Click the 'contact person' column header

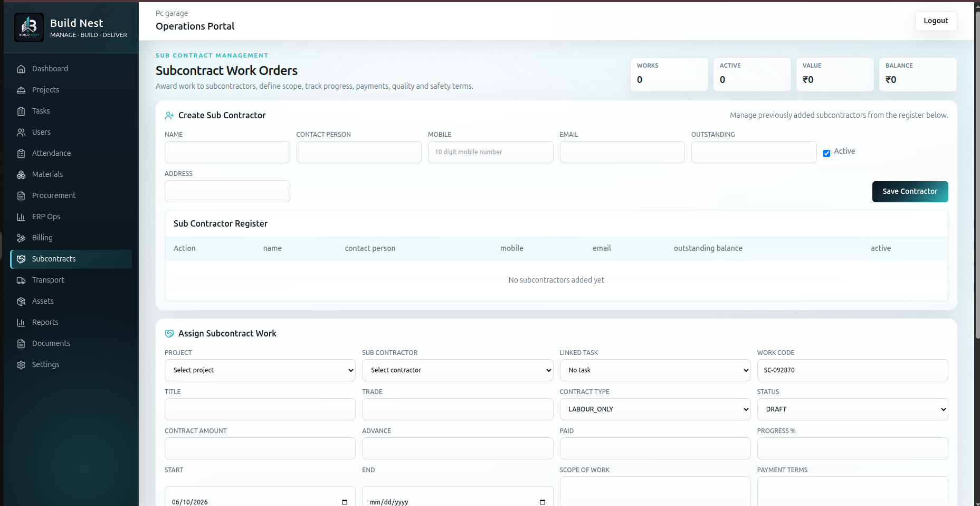370,248
